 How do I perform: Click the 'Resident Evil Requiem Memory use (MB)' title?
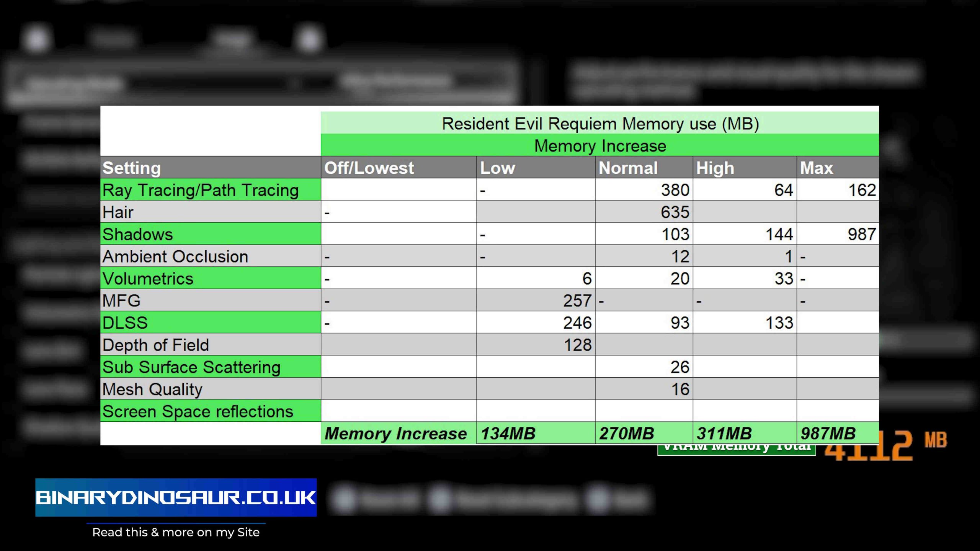click(x=600, y=124)
